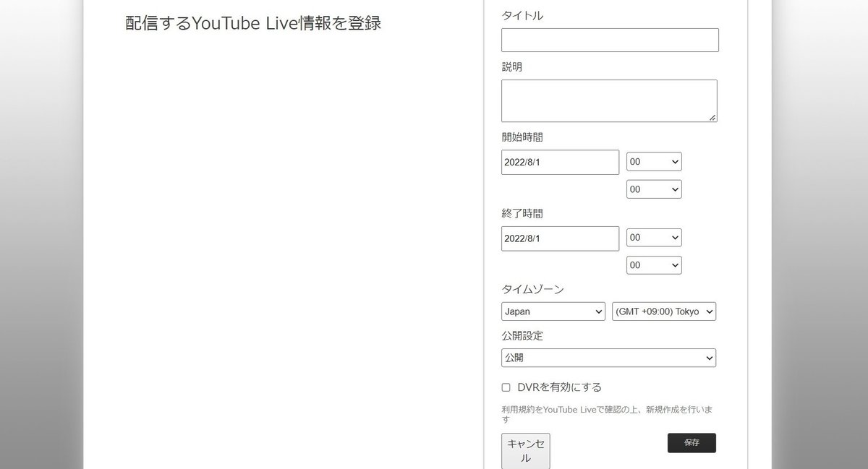868x469 pixels.
Task: Open the 終了時間 hour dropdown
Action: tap(654, 238)
